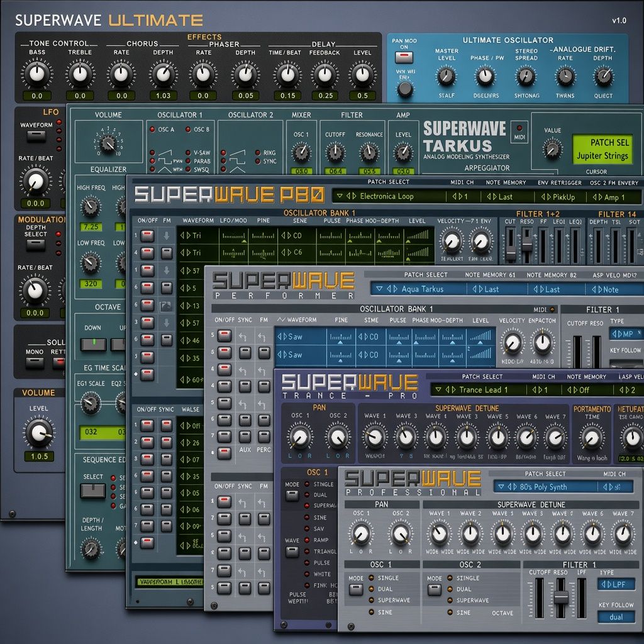Click the Phase / PW knob

[x=486, y=76]
